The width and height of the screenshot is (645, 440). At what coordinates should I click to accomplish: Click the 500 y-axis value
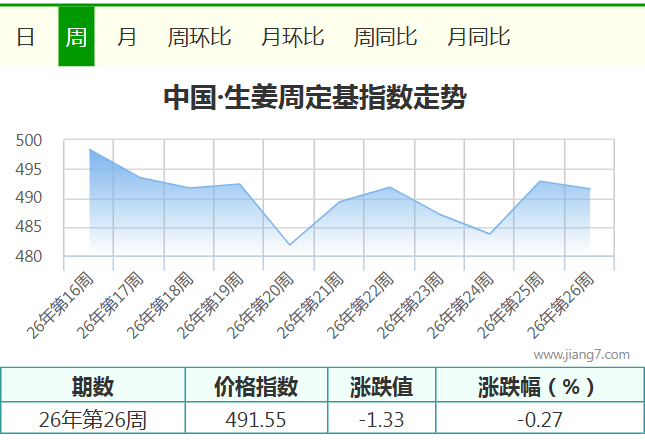pyautogui.click(x=29, y=141)
